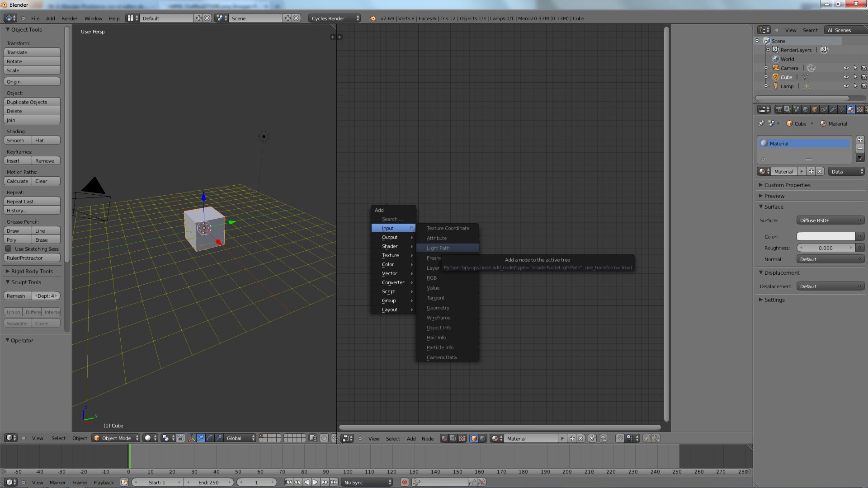Open the Cycles Render engine dropdown

coord(335,19)
